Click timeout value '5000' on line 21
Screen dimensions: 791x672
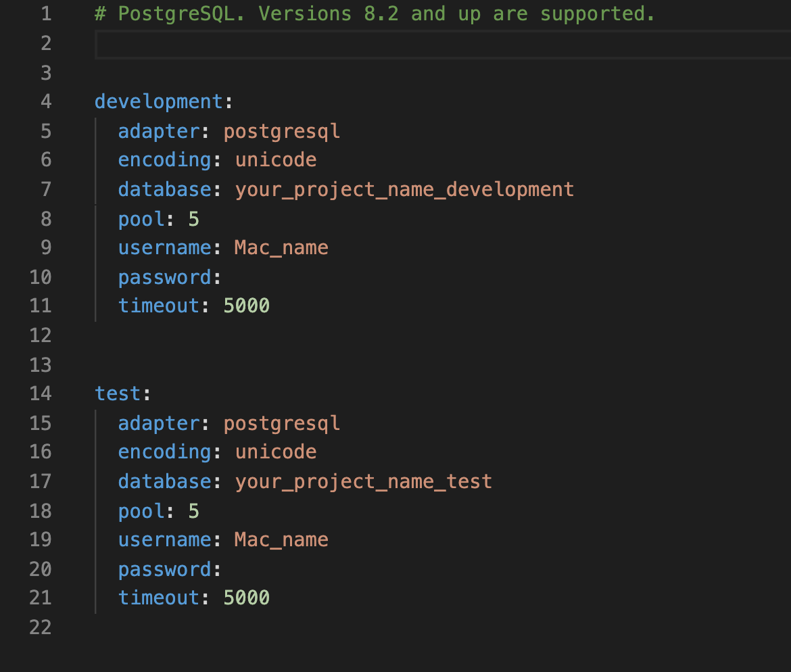pyautogui.click(x=247, y=598)
